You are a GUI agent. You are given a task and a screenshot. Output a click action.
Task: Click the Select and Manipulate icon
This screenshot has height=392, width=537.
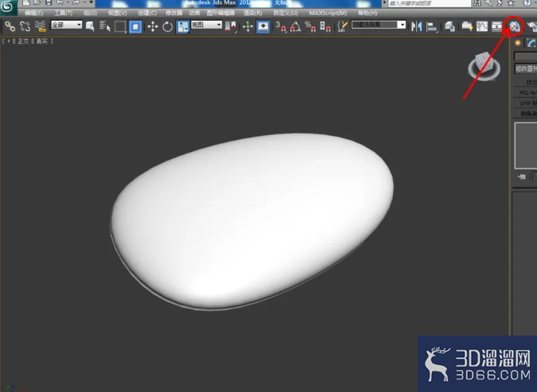tap(247, 26)
